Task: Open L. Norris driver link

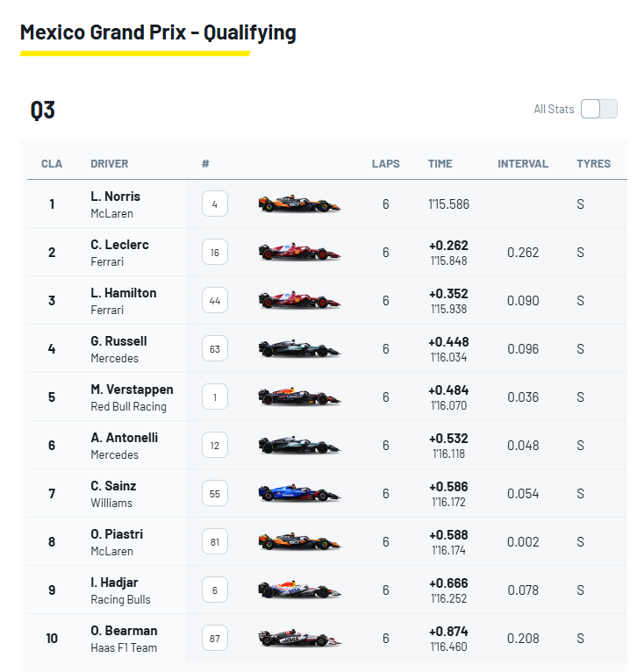Action: coord(115,197)
